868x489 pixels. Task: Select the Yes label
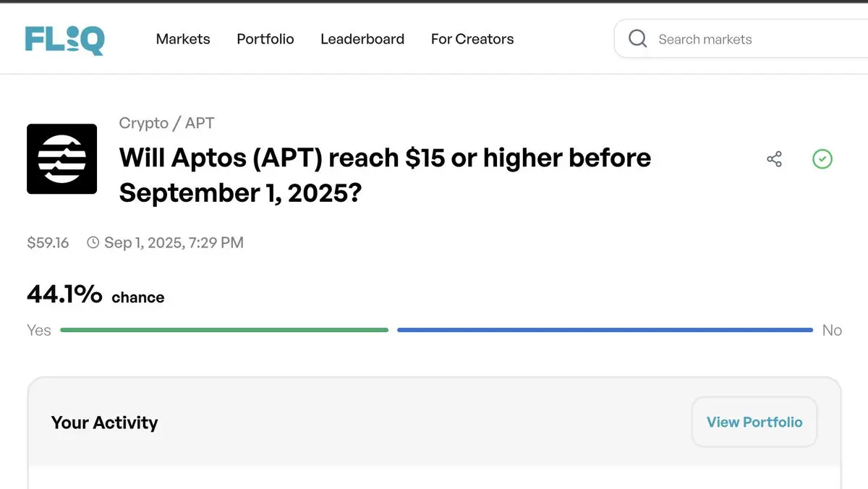click(39, 331)
